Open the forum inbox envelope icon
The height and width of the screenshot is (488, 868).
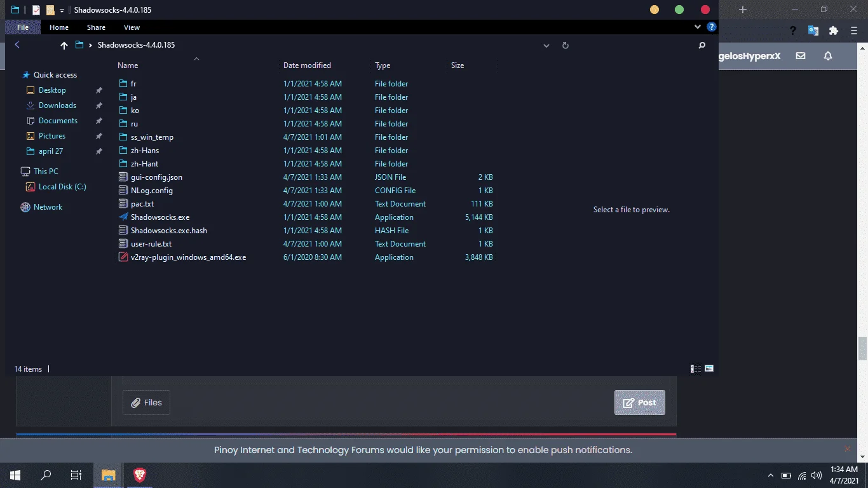point(801,56)
